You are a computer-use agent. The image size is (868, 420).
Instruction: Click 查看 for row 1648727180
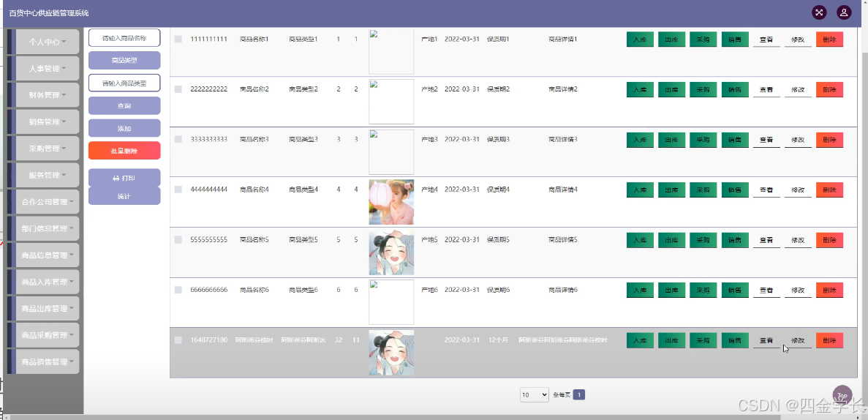766,340
